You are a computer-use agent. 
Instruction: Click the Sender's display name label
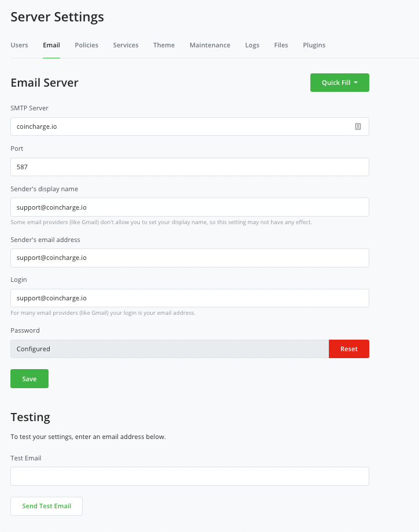44,189
